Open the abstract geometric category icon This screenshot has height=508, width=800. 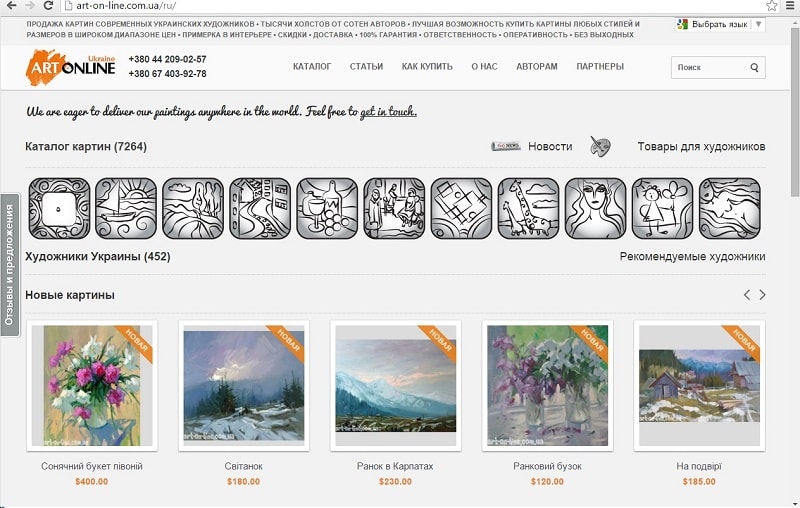(461, 208)
